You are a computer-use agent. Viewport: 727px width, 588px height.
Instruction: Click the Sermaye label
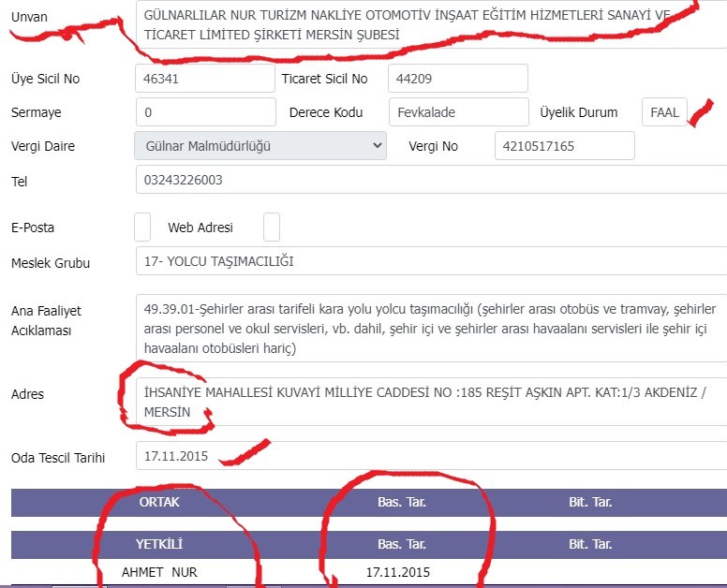37,112
